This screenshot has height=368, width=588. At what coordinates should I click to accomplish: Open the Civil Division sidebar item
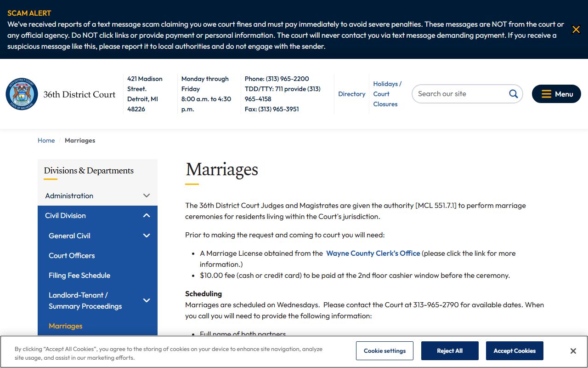click(x=65, y=215)
